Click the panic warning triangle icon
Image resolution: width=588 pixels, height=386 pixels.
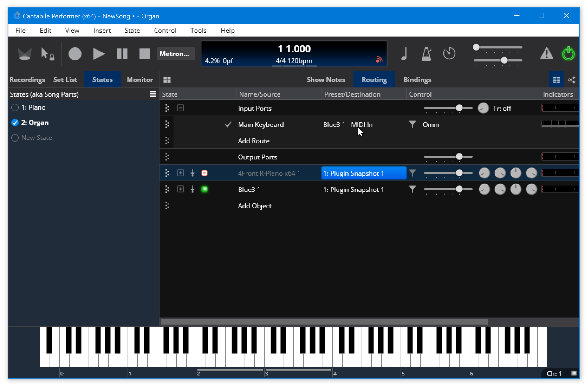[x=547, y=54]
